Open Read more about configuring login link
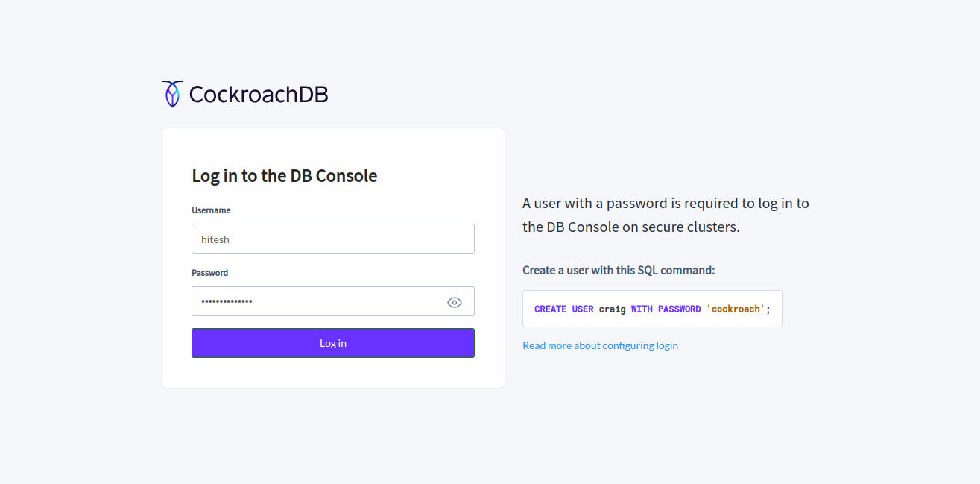The width and height of the screenshot is (980, 484). point(600,345)
